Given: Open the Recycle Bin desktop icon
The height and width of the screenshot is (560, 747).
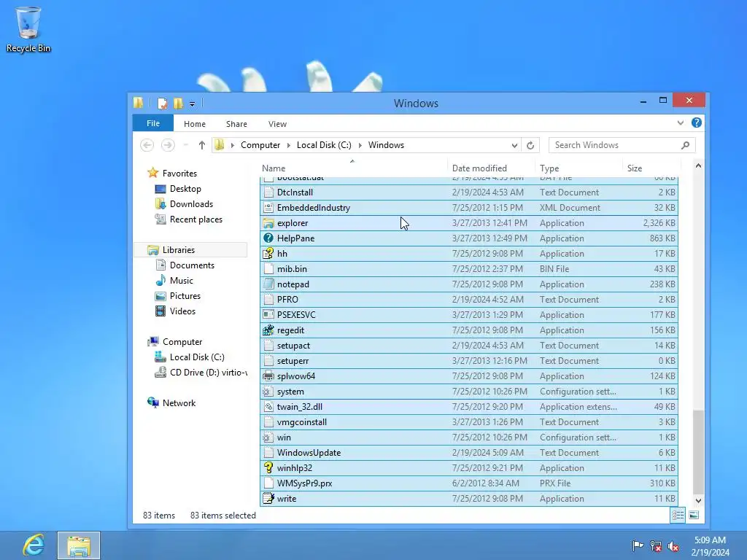Looking at the screenshot, I should (x=28, y=29).
